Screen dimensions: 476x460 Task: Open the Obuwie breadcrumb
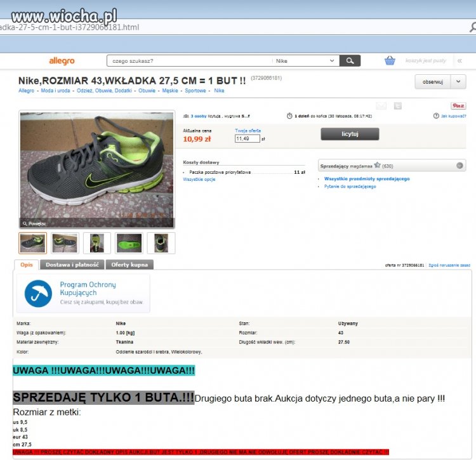click(x=147, y=91)
